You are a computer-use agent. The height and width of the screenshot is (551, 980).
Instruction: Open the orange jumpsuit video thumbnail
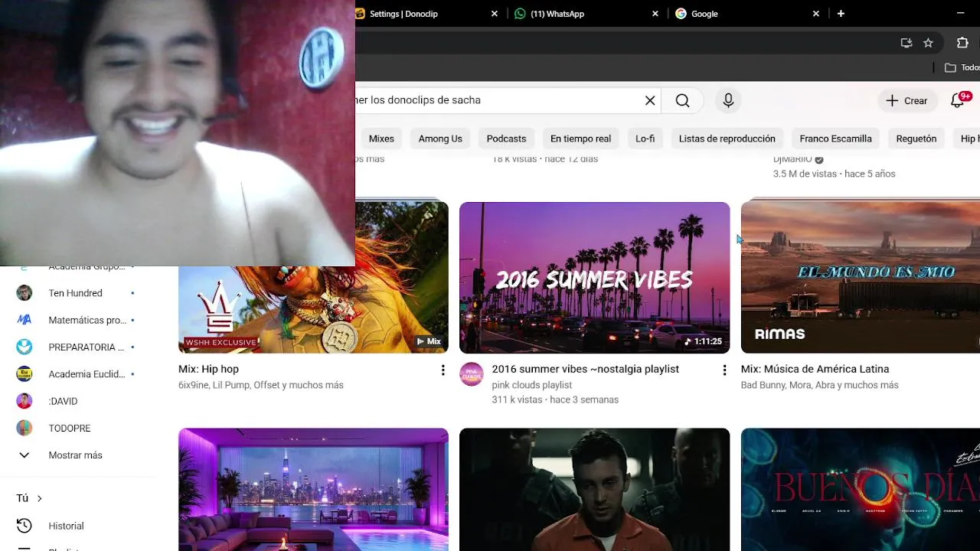[x=594, y=490]
